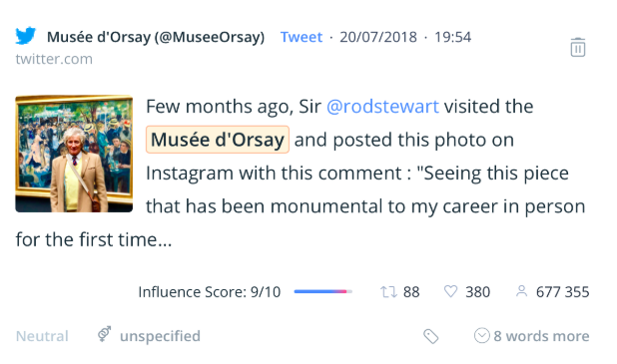Show 8 words more text
The width and height of the screenshot is (617, 364).
[541, 336]
